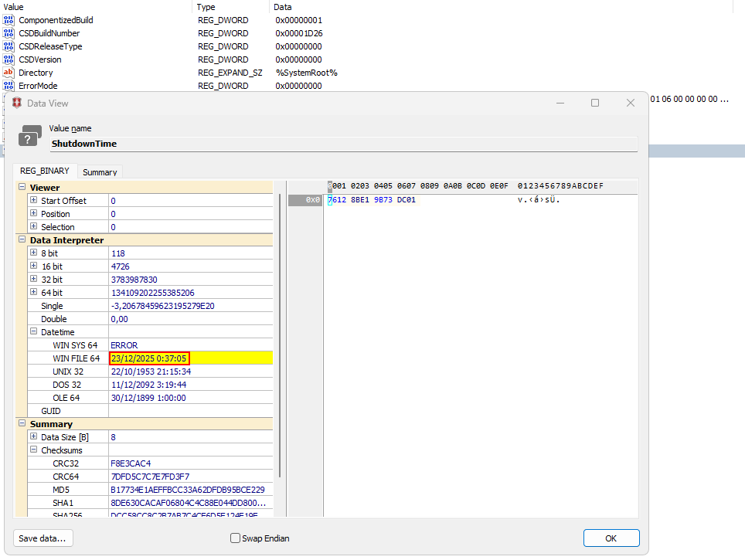Switch to the Summary tab
Image resolution: width=745 pixels, height=560 pixels.
100,172
